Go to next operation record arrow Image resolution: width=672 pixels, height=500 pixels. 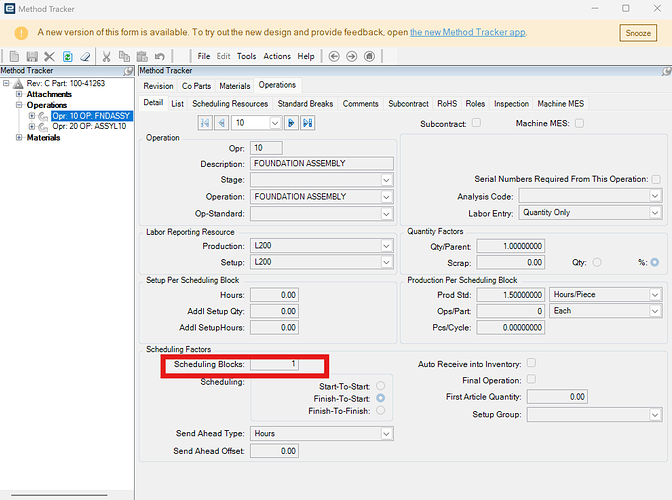pos(292,122)
